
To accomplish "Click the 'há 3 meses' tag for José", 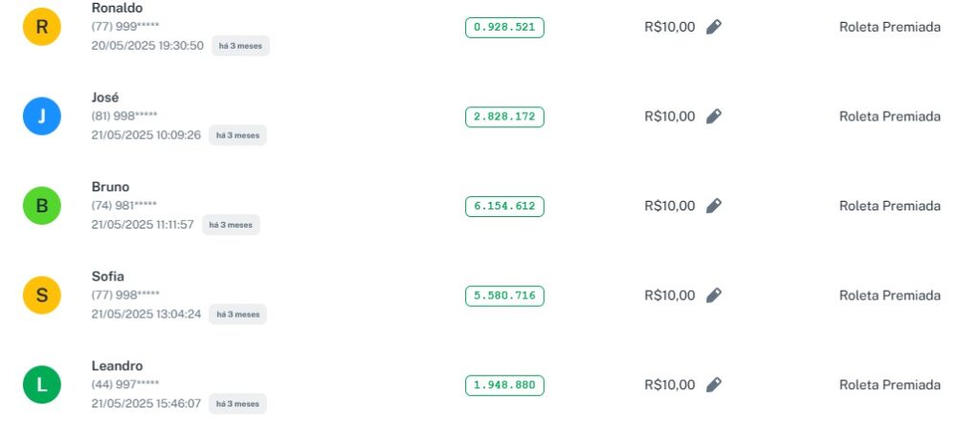I will (237, 136).
